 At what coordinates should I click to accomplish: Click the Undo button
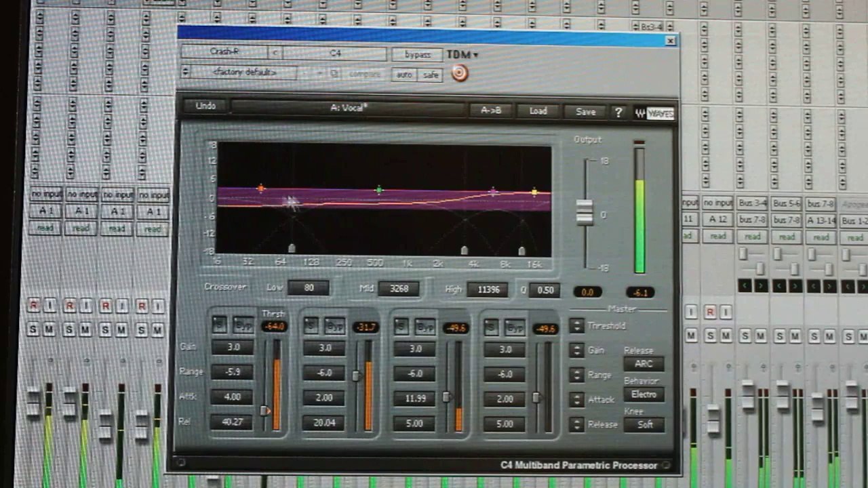(205, 106)
